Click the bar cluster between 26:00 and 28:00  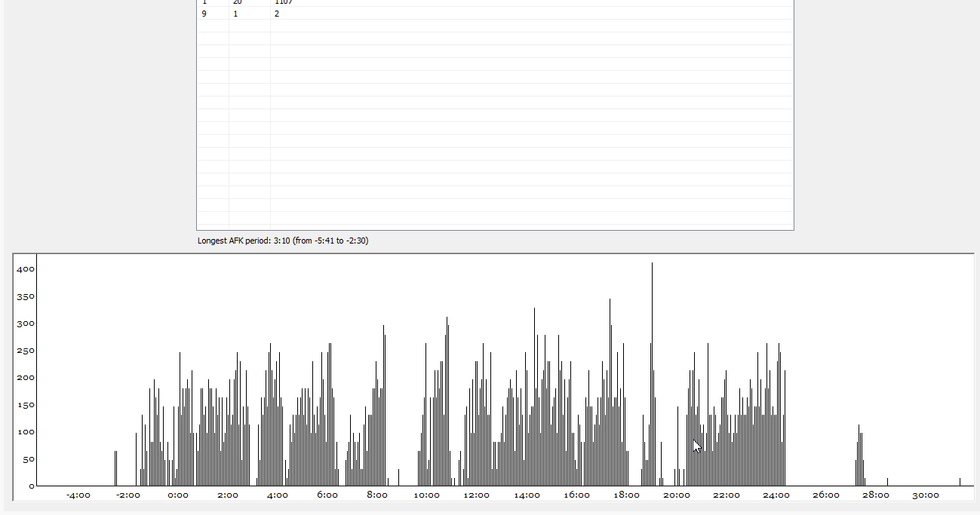point(860,455)
